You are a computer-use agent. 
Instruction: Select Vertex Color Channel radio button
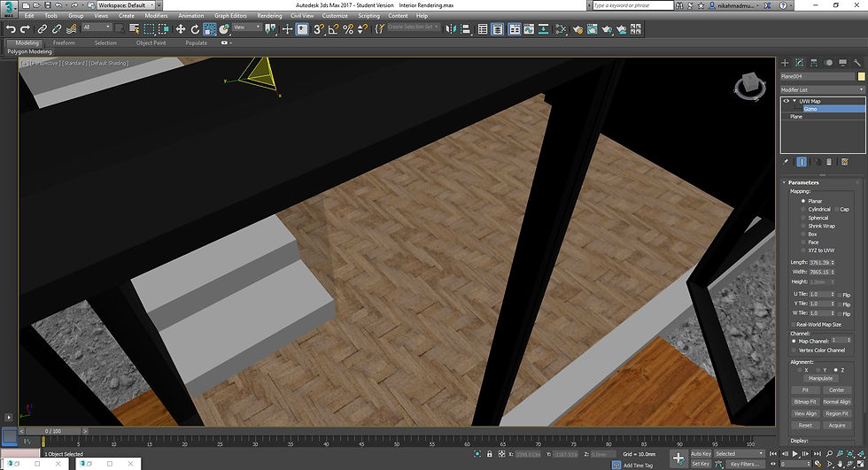[794, 350]
